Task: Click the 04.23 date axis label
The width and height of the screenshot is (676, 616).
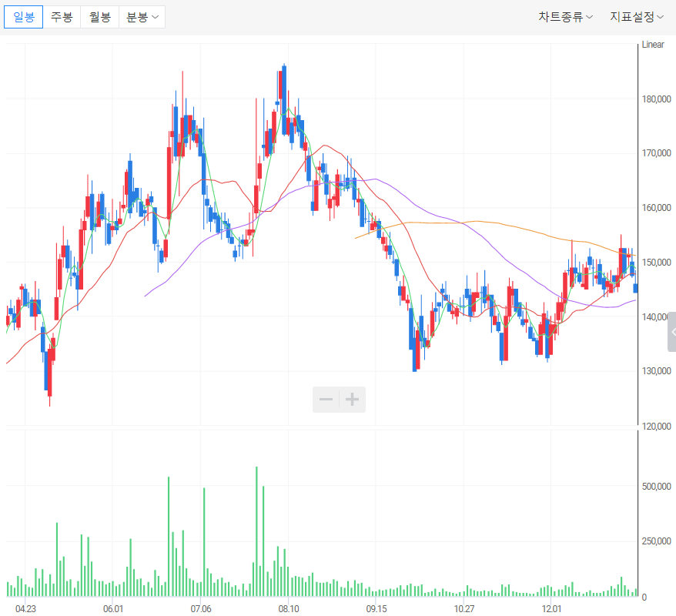Action: pyautogui.click(x=25, y=608)
